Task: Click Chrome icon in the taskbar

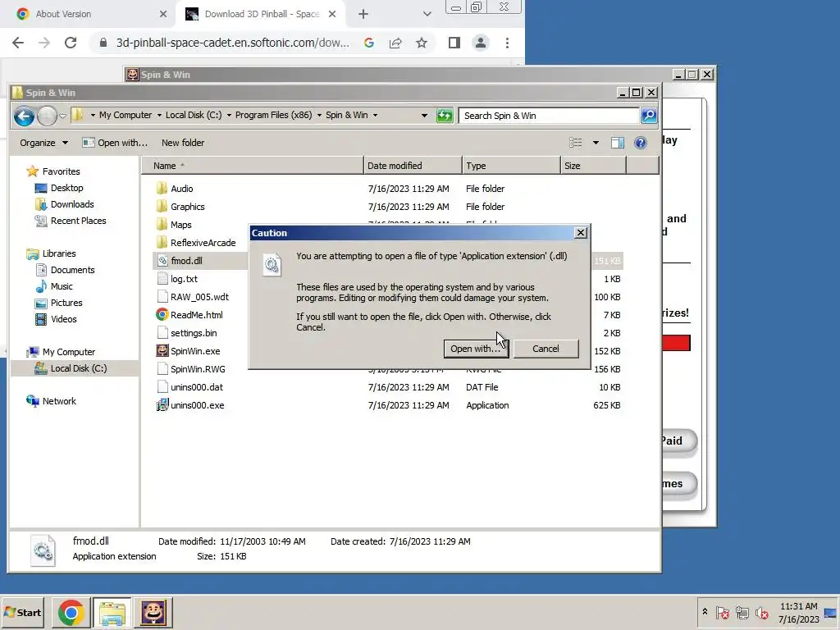Action: (71, 612)
